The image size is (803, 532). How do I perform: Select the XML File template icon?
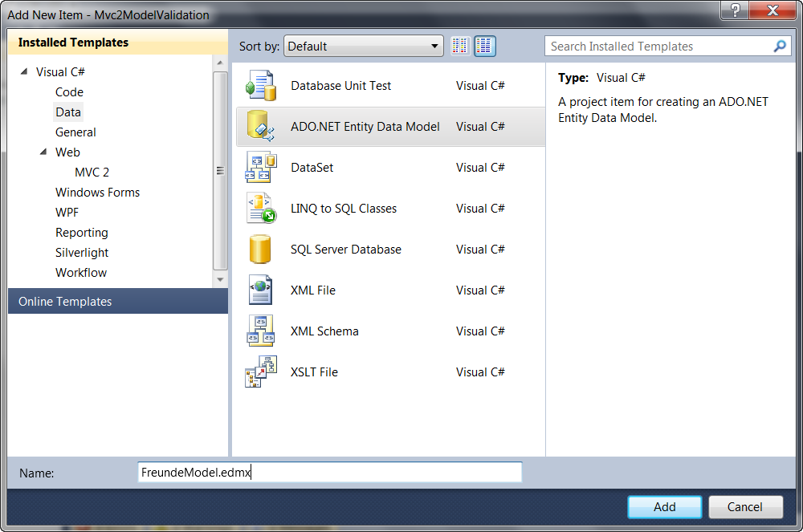[260, 290]
